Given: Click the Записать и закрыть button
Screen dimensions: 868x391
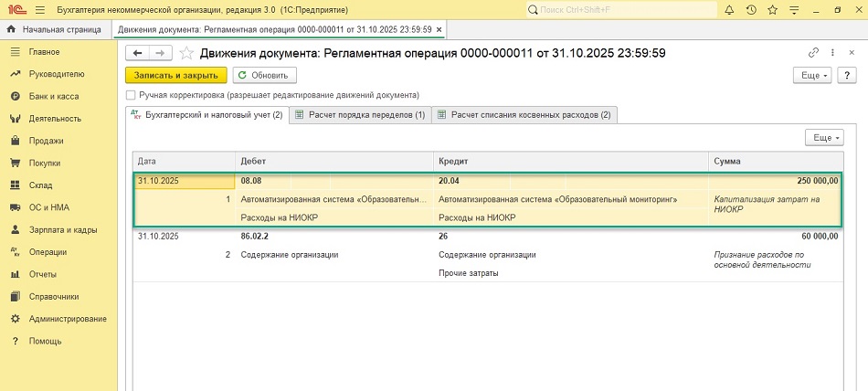Looking at the screenshot, I should (x=175, y=75).
